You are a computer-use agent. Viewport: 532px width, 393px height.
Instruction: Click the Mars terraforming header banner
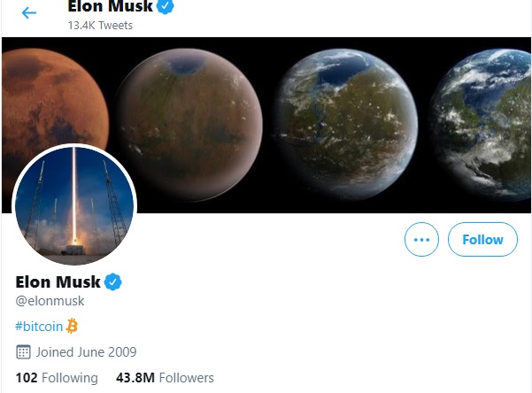(x=266, y=125)
